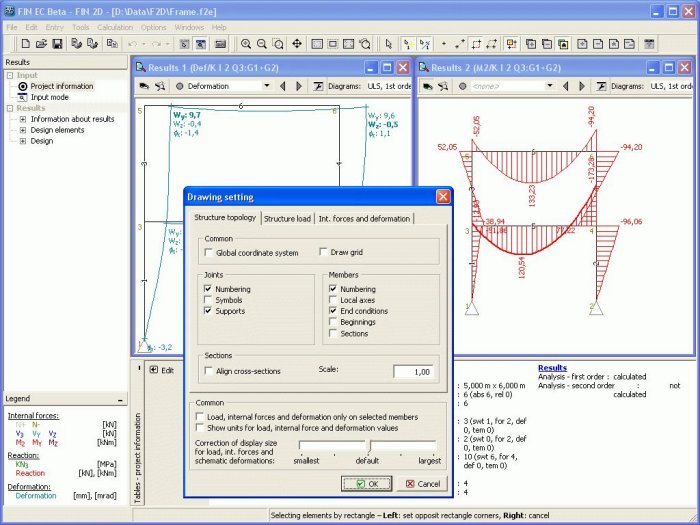This screenshot has height=525, width=700.
Task: Click the printer icon in Results 2 window
Action: pyautogui.click(x=425, y=86)
